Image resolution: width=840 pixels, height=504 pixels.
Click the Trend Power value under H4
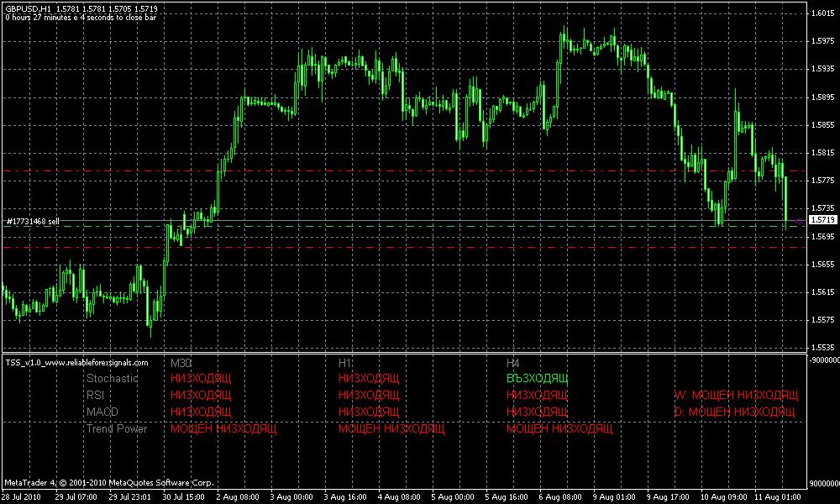(559, 428)
